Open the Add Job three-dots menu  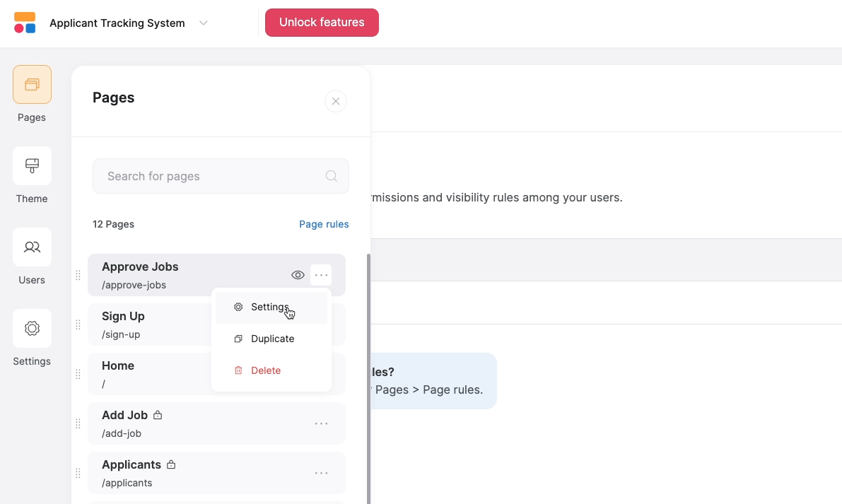tap(321, 423)
